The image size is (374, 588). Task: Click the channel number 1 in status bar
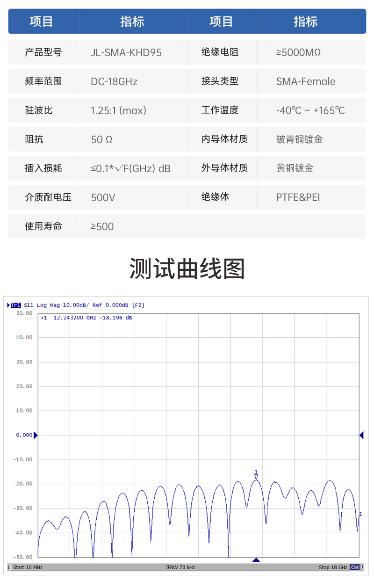click(8, 567)
